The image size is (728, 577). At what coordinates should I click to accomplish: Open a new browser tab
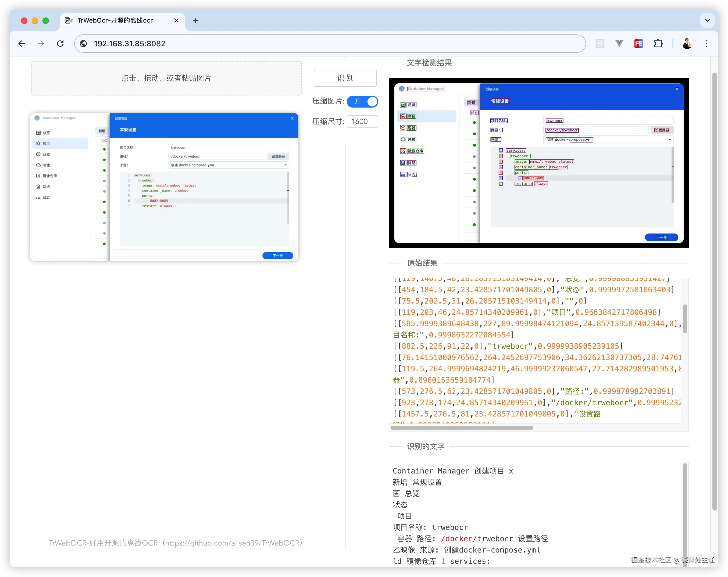(x=195, y=21)
